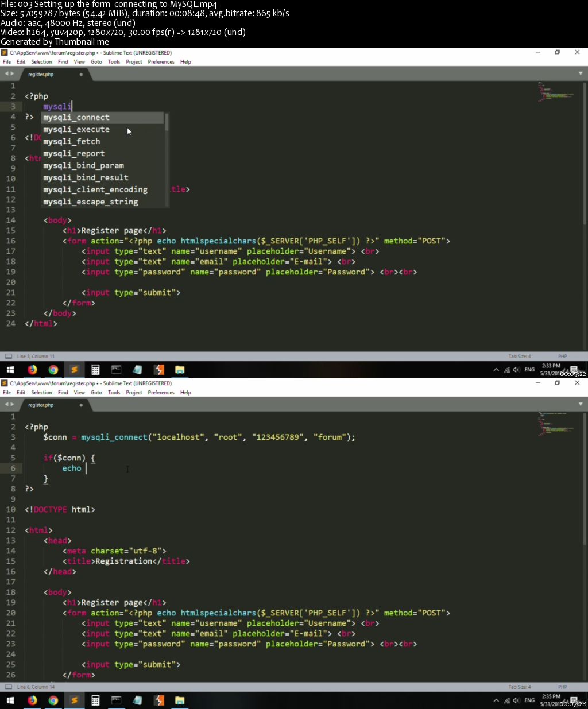Open Tab Size: 4 selector in upper window

point(520,357)
